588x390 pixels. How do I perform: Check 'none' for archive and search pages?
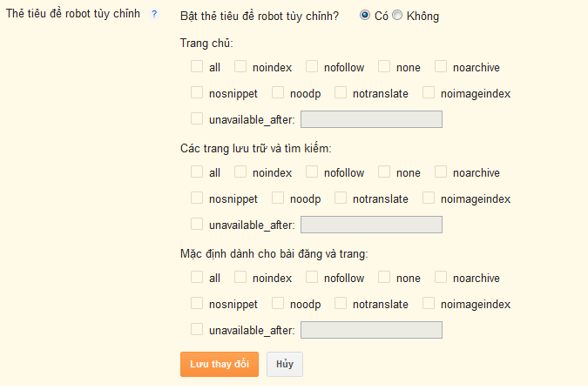pos(384,171)
